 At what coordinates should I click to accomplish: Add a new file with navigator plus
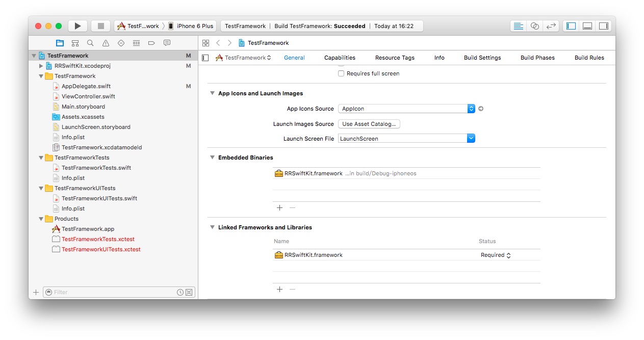point(36,292)
